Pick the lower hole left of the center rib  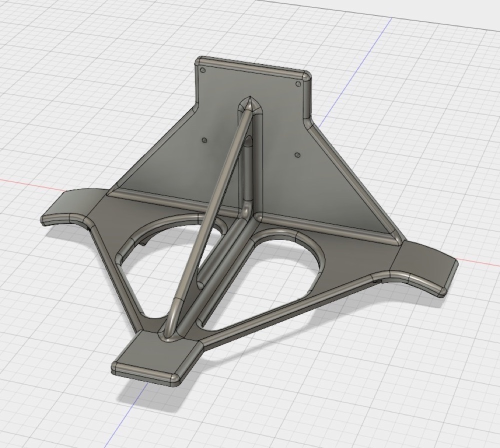point(204,140)
